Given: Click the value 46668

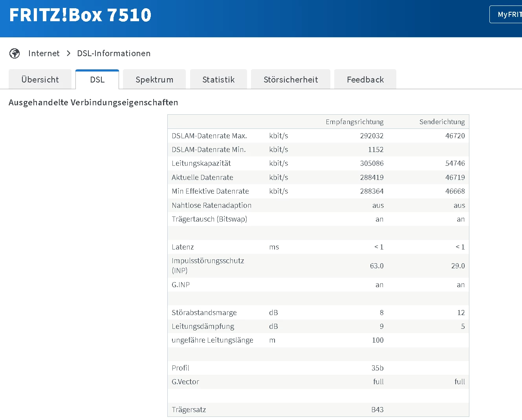Looking at the screenshot, I should point(455,191).
